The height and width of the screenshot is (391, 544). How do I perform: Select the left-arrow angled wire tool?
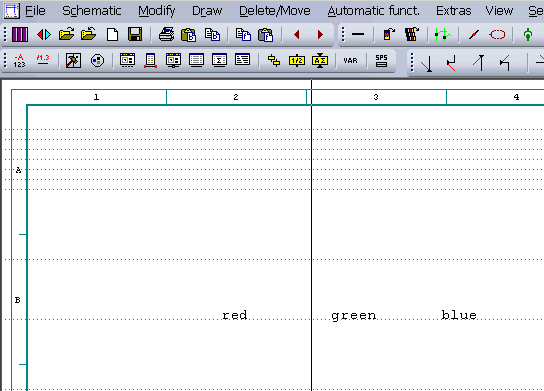(504, 63)
